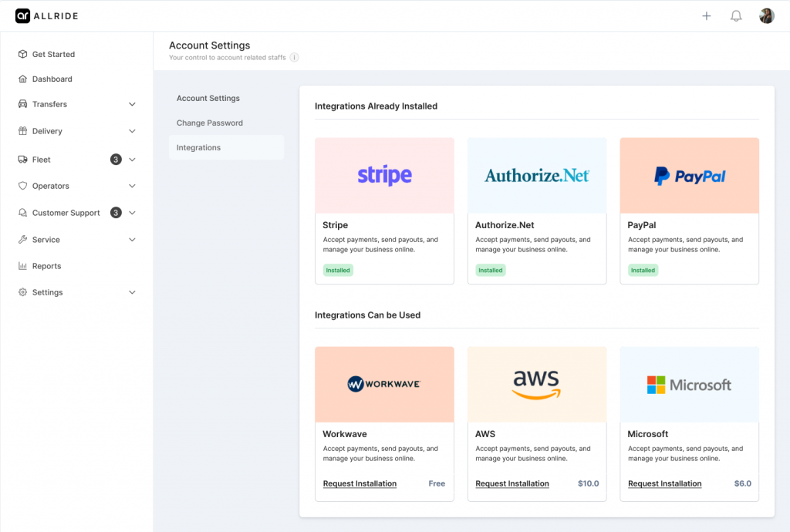Click the AWS card title text
The image size is (790, 532).
(485, 434)
